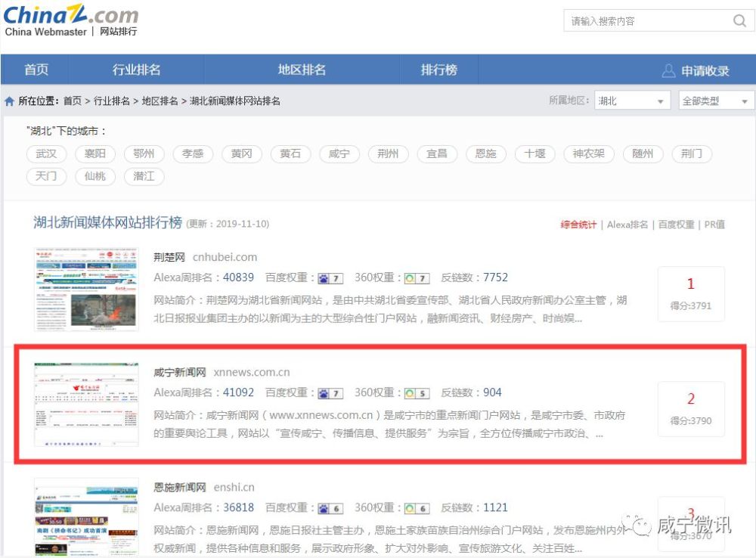756x558 pixels.
Task: Click 首页 in the breadcrumb
Action: tap(73, 101)
